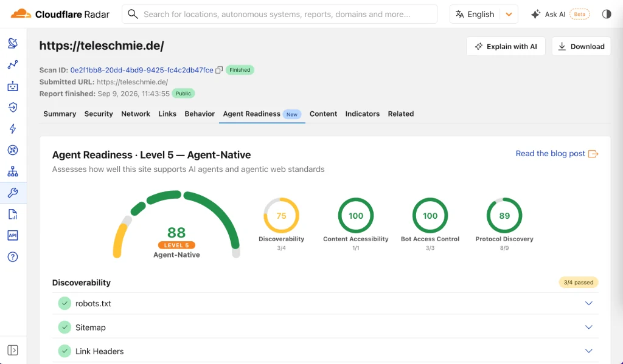Screen dimensions: 623x364
Task: Select the wrench tools sidebar icon
Action: (x=13, y=193)
